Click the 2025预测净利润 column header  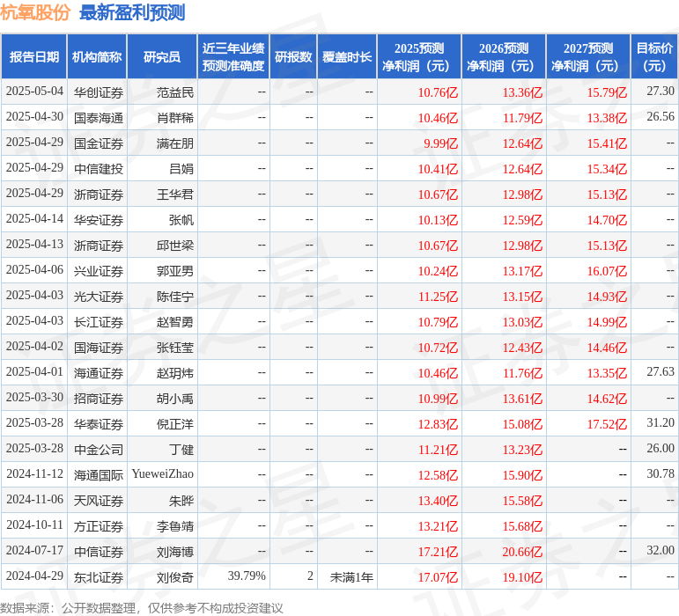(419, 56)
